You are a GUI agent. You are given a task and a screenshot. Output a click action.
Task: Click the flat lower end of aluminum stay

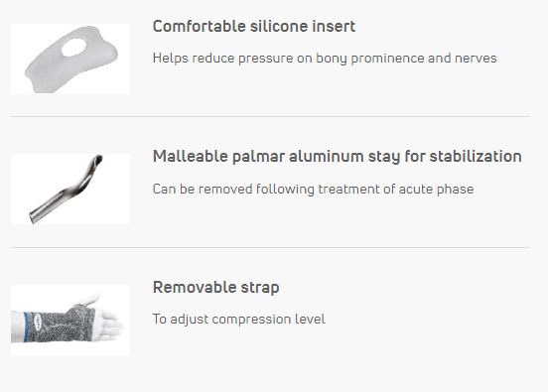36,216
